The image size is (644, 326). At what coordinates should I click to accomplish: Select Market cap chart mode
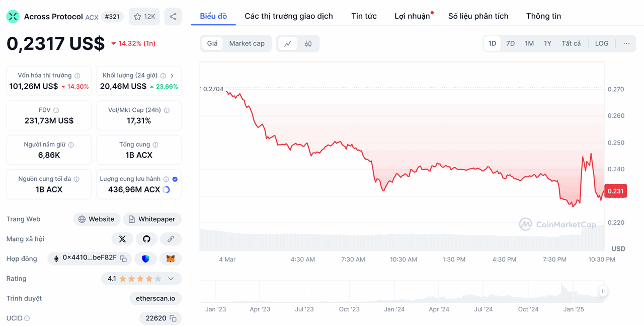coord(247,43)
